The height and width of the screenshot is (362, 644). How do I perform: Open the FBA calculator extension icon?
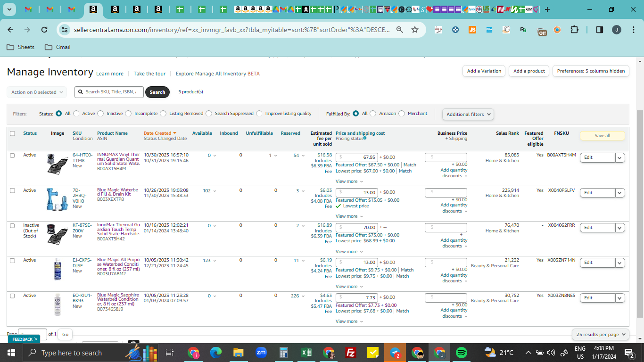tap(489, 30)
